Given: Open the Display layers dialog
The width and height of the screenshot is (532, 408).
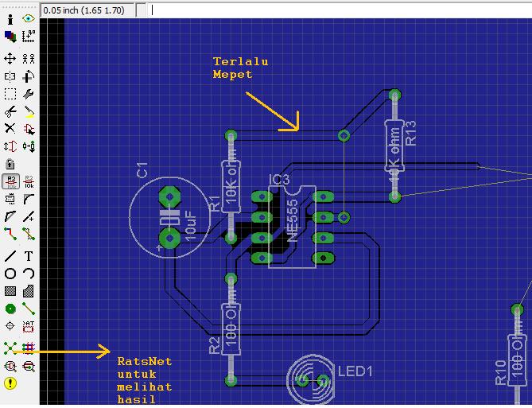Looking at the screenshot, I should [x=10, y=37].
